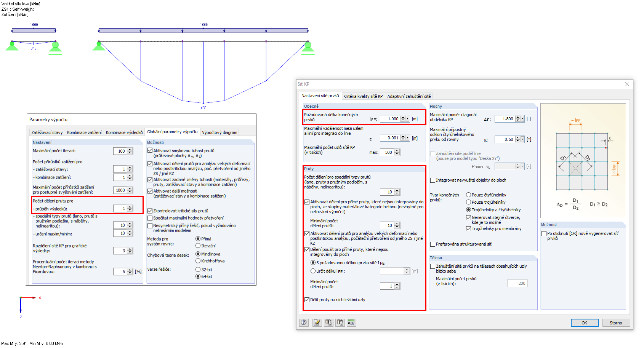Open Kombinace zatížení tab
The image size is (644, 348).
pyautogui.click(x=84, y=132)
